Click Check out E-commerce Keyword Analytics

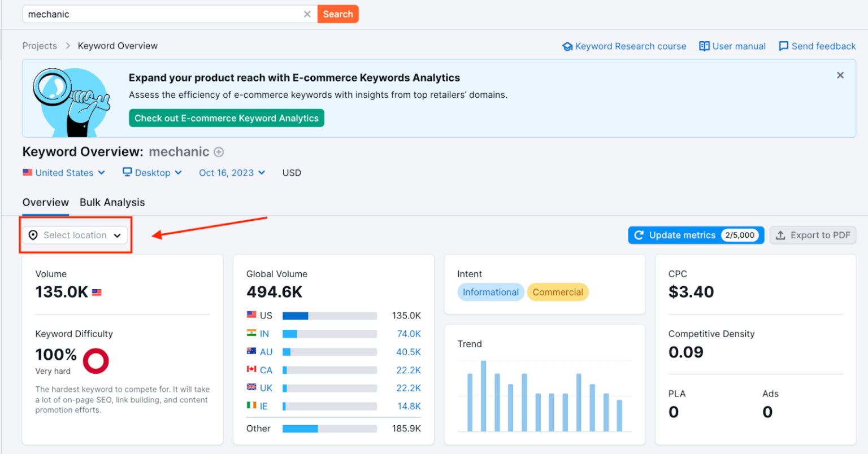[x=226, y=118]
